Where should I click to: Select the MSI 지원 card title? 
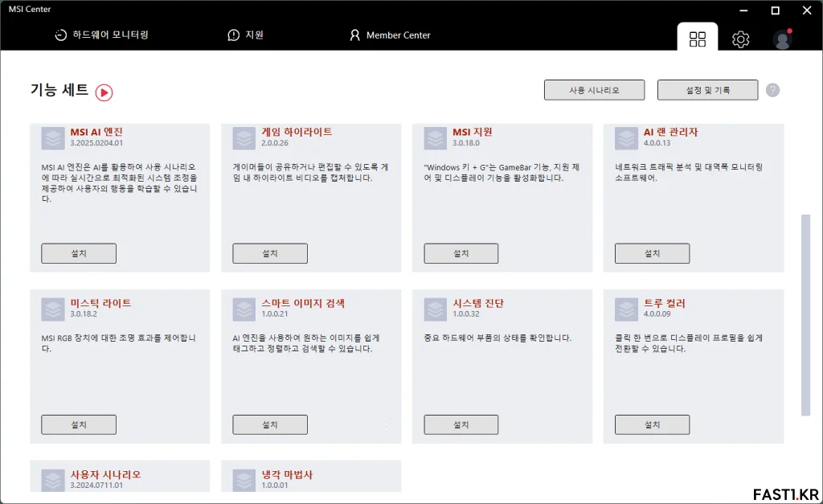click(473, 133)
